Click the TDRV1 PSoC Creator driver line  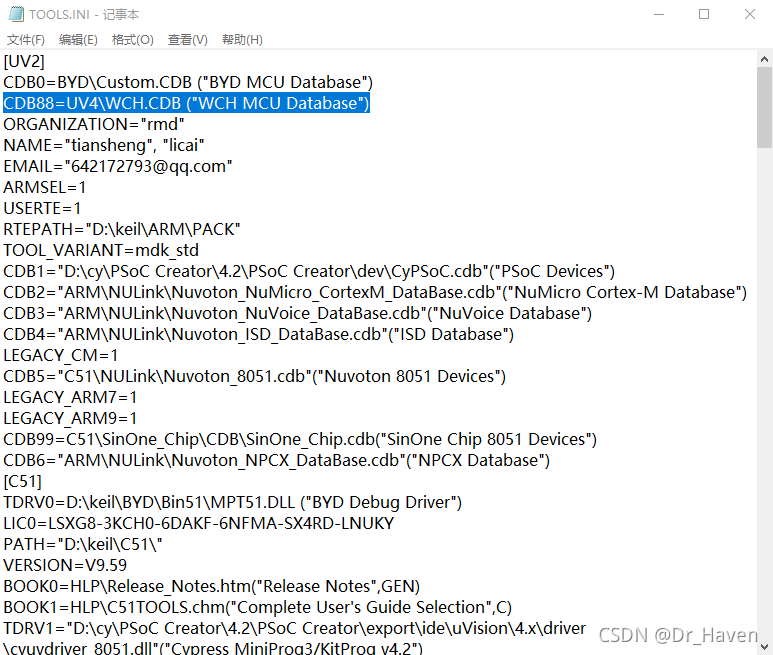click(294, 628)
